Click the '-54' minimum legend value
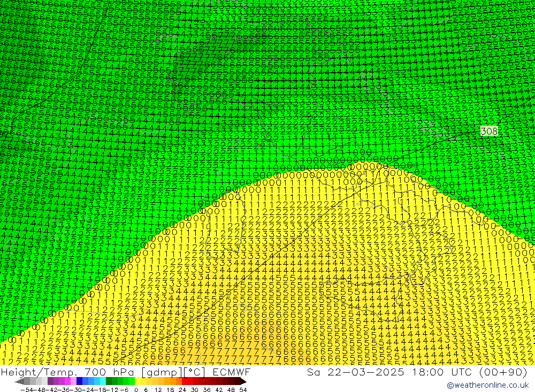Image resolution: width=535 pixels, height=392 pixels. pos(26,390)
